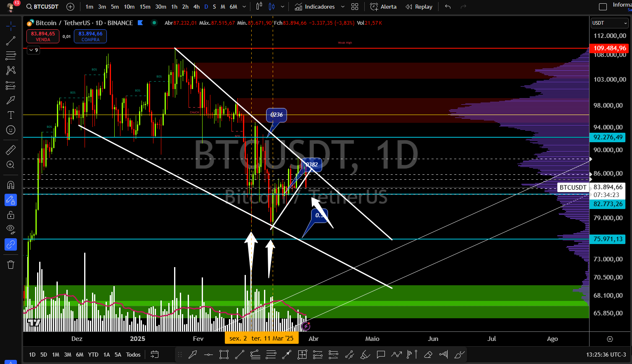Viewport: 632px width, 364px height.
Task: Open the indicator templates grid icon
Action: tap(355, 7)
